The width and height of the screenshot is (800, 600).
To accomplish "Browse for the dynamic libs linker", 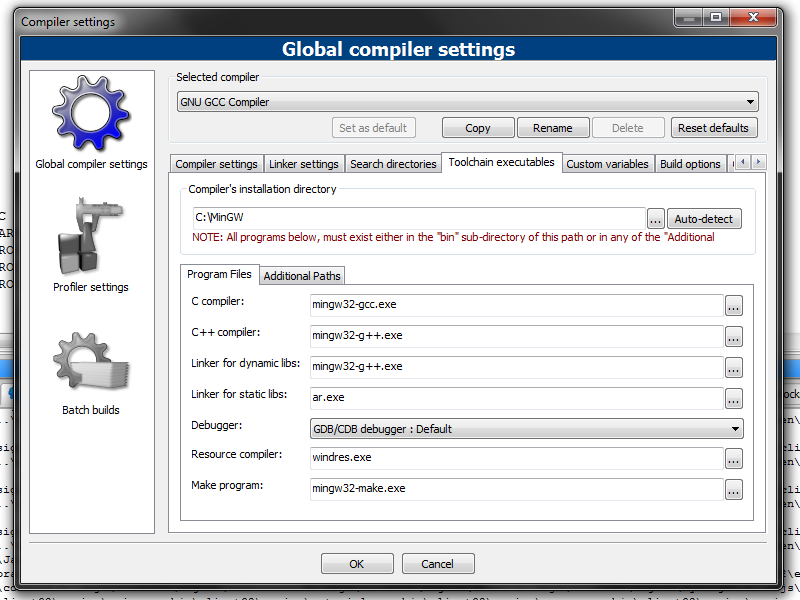I will pos(733,367).
